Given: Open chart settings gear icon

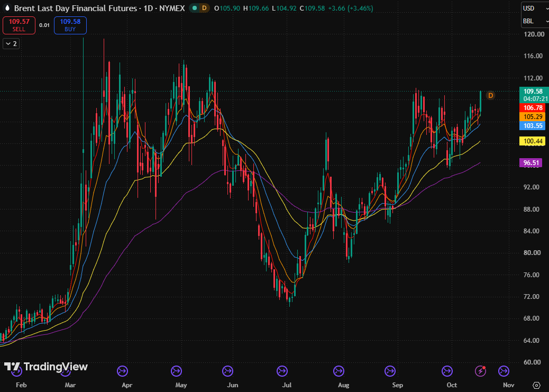Looking at the screenshot, I should [536, 385].
